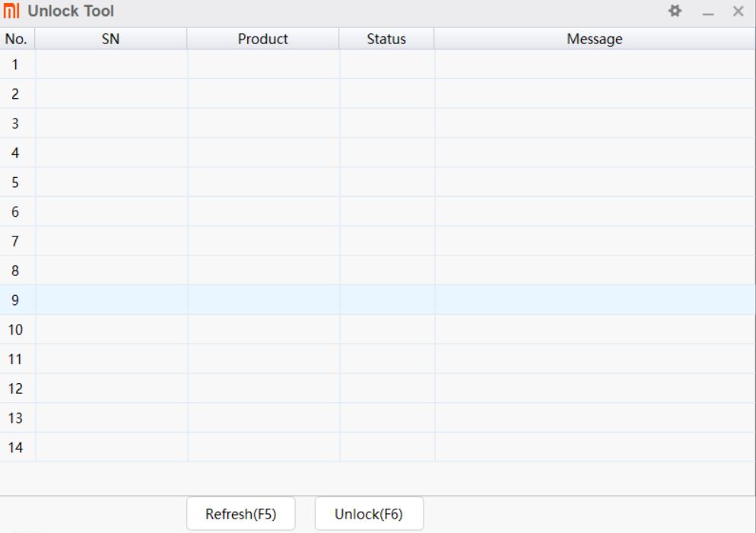Select row number 10
The width and height of the screenshot is (756, 533).
tap(377, 330)
